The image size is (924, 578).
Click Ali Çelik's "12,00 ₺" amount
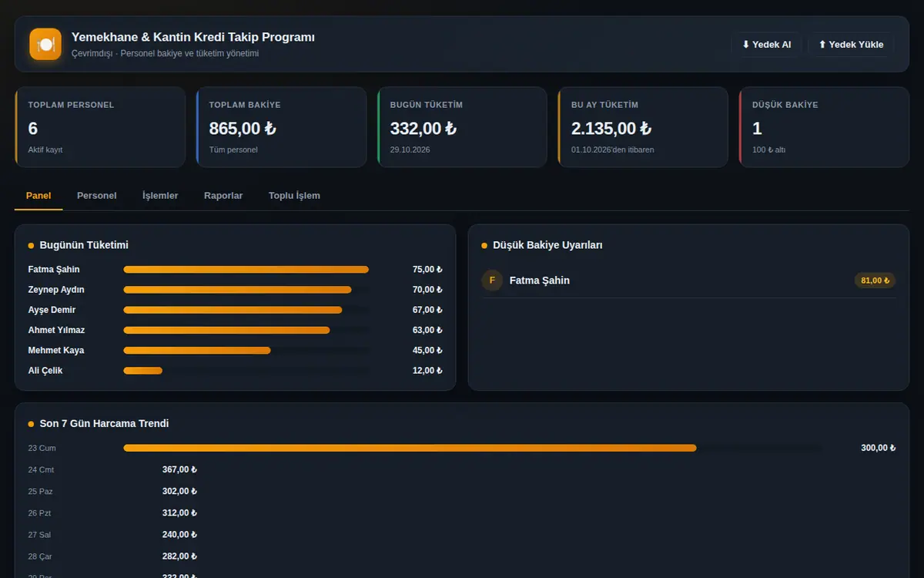427,371
